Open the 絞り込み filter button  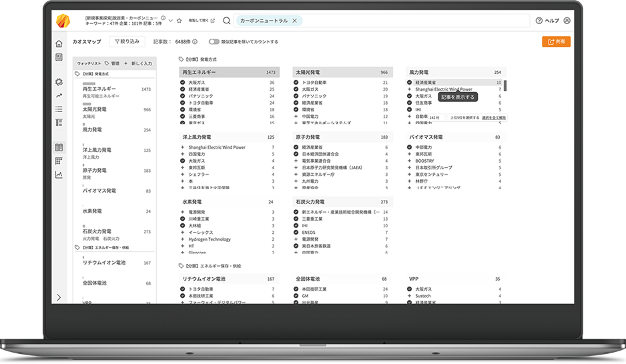coord(127,41)
